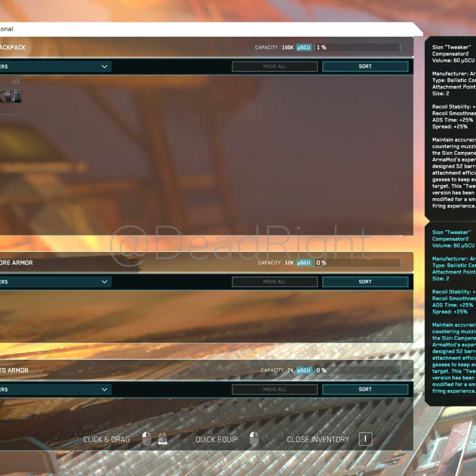Click the µSCU unit badge for Core Armor
Screen dimensions: 476x476
click(x=303, y=263)
